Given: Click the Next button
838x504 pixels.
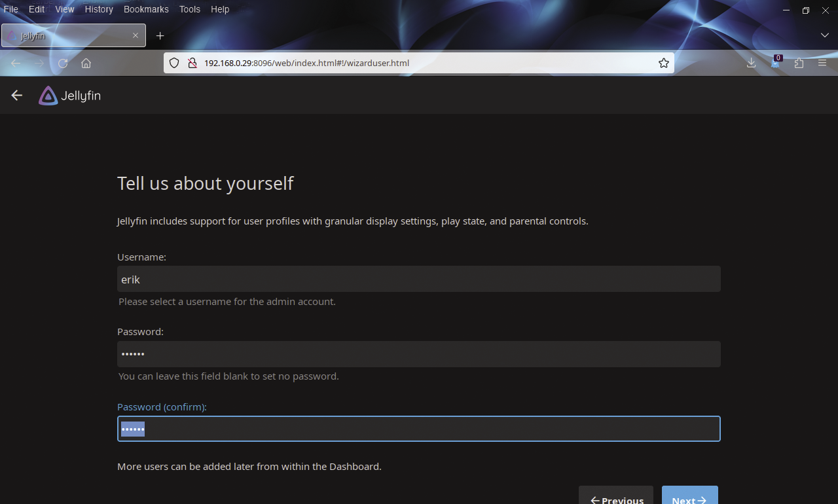Looking at the screenshot, I should (690, 495).
